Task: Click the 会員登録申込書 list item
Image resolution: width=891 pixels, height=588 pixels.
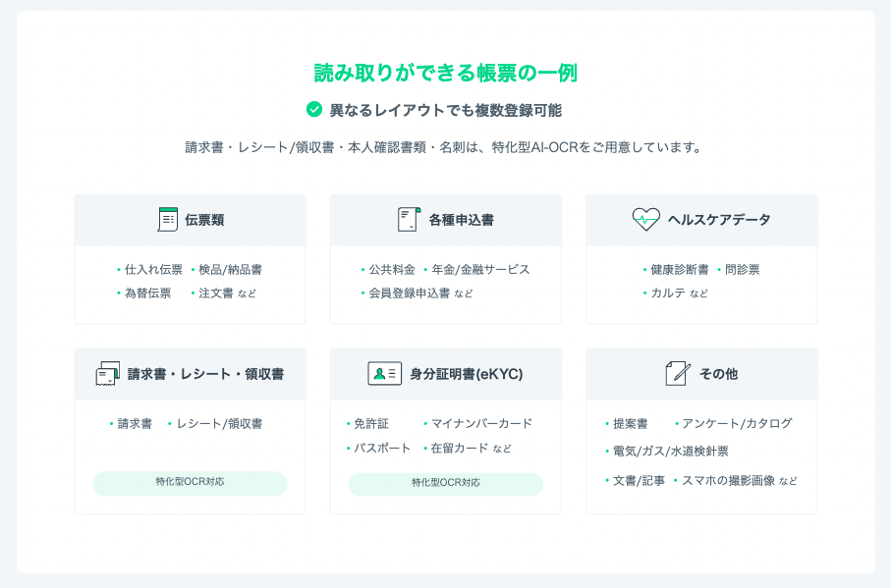Action: [409, 293]
